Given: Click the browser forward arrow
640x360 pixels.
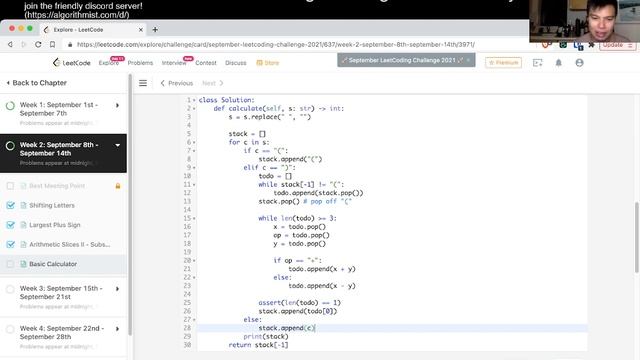Looking at the screenshot, I should pos(24,44).
